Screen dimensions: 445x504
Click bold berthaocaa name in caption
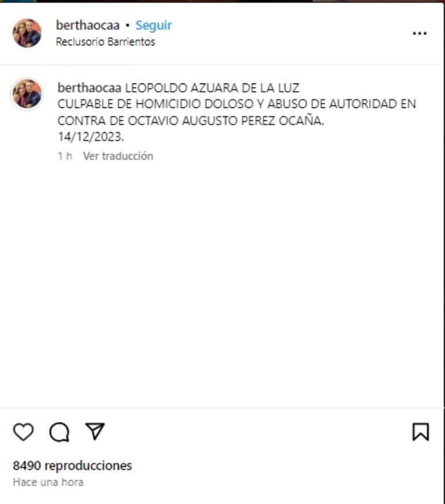tap(90, 88)
